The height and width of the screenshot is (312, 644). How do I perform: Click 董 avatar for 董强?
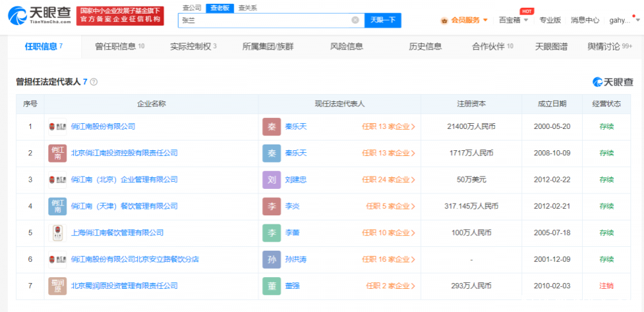(272, 286)
